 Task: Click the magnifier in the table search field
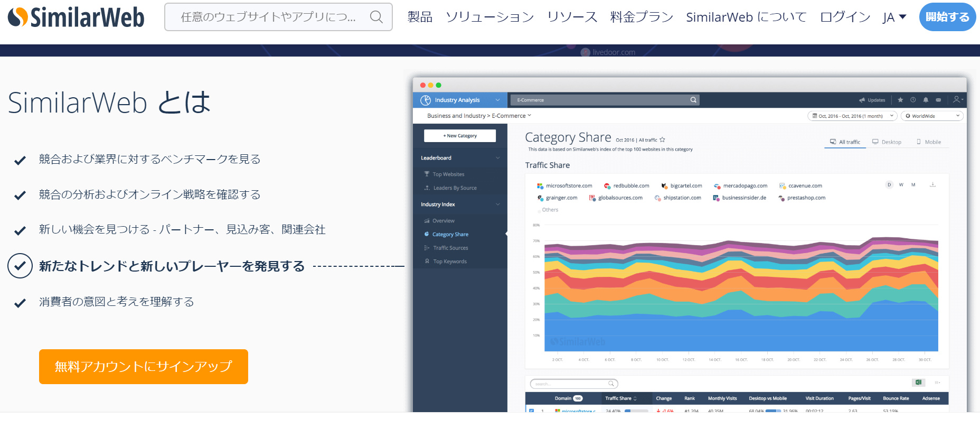[611, 384]
